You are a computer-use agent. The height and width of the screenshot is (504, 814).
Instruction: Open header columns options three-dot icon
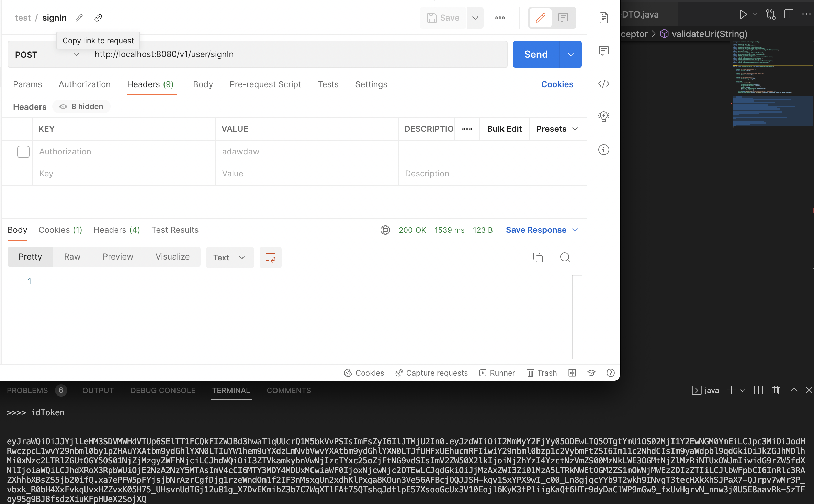coord(467,129)
